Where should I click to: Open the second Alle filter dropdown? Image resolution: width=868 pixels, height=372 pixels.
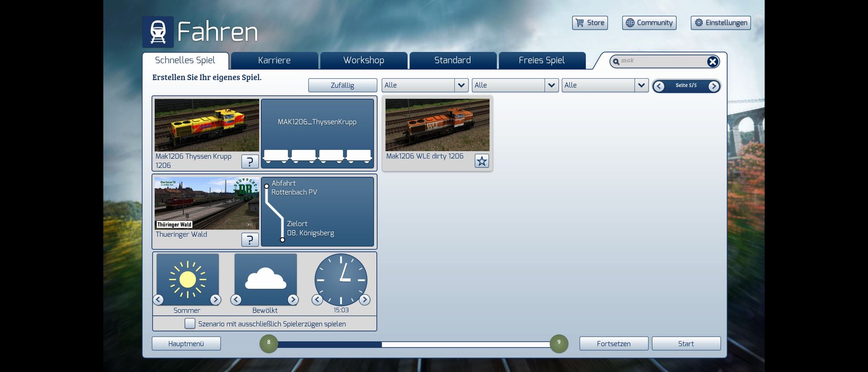(515, 85)
